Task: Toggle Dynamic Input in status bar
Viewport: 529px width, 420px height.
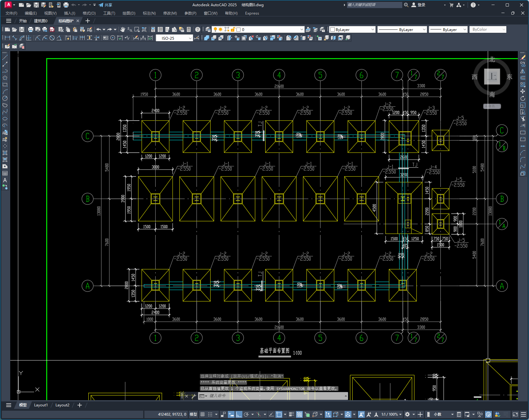Action: (x=231, y=414)
